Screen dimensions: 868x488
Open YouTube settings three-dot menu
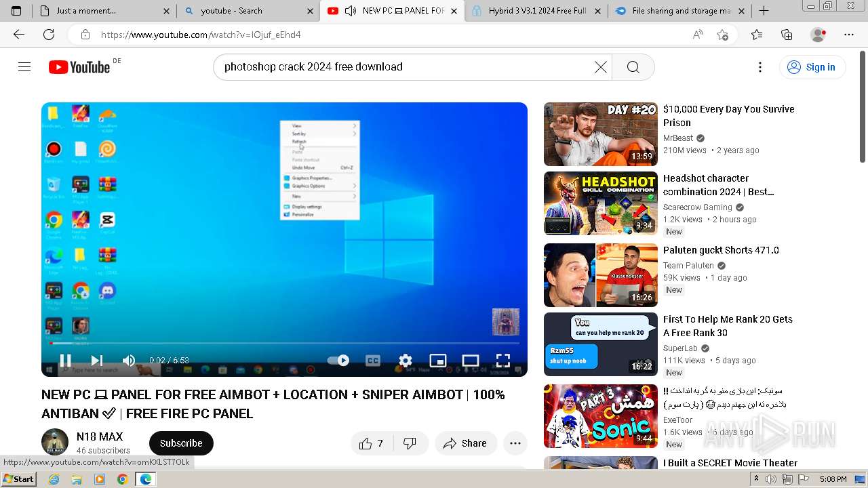pos(760,66)
